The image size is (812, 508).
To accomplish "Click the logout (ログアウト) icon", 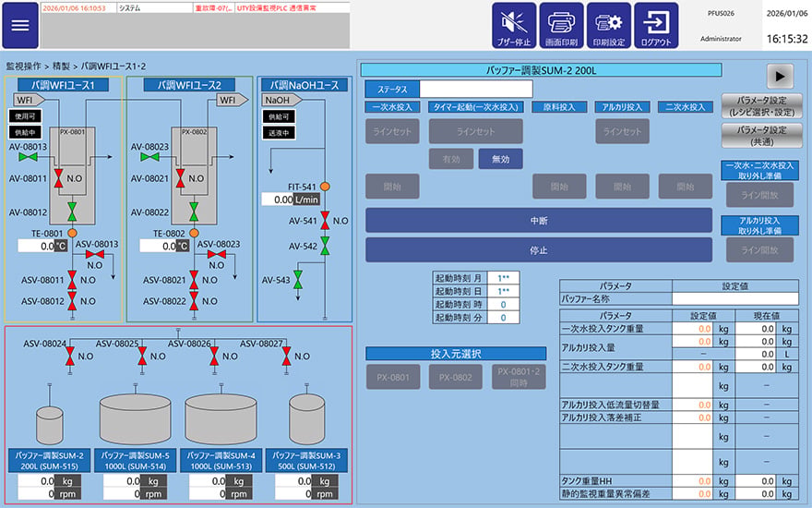I will pos(656,26).
